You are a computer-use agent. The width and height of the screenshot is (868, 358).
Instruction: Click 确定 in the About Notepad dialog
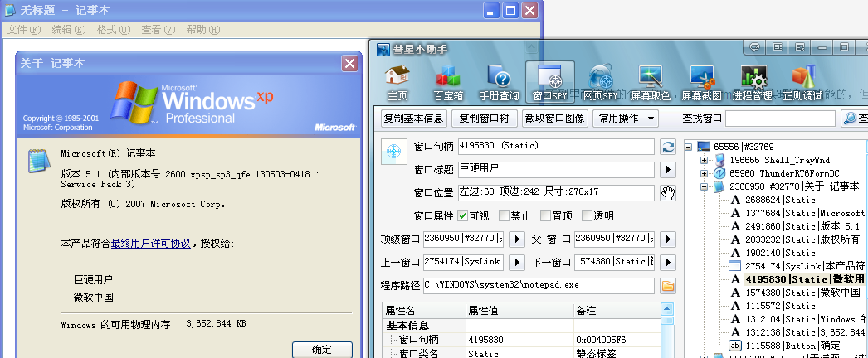click(x=322, y=349)
